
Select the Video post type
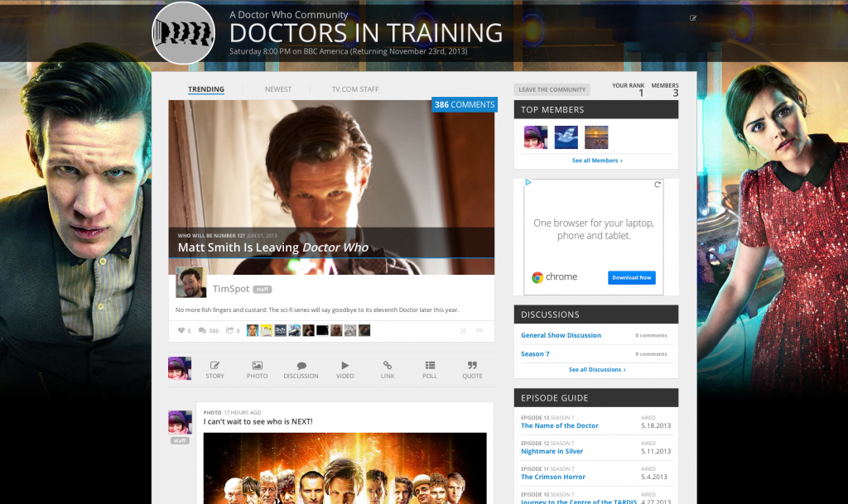click(345, 369)
